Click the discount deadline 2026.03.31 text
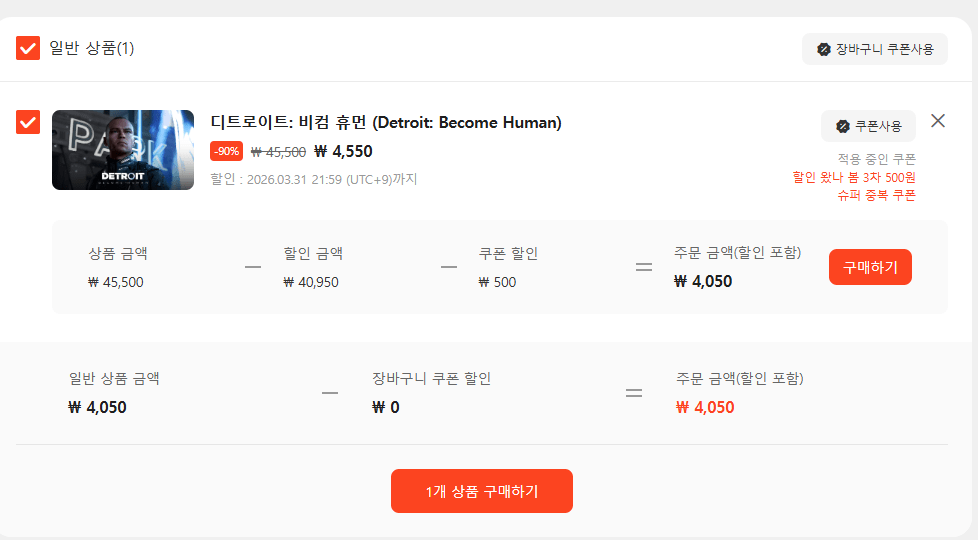The image size is (978, 540). [x=313, y=180]
